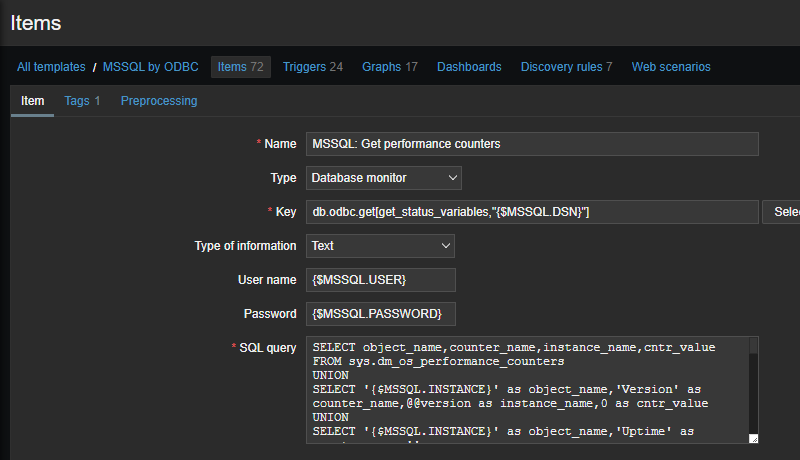Open Web scenarios section
The height and width of the screenshot is (460, 800).
pos(671,67)
